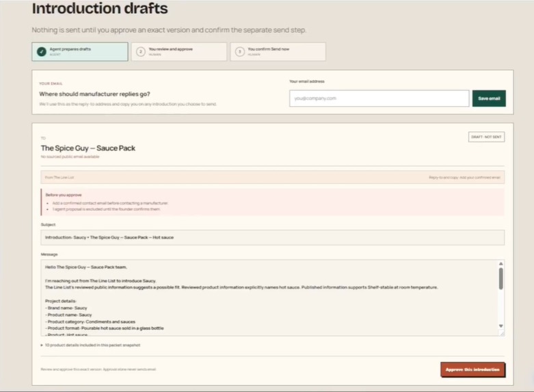The image size is (534, 392).
Task: Click 'Nothing is sent until you approve' subtitle
Action: 169,30
